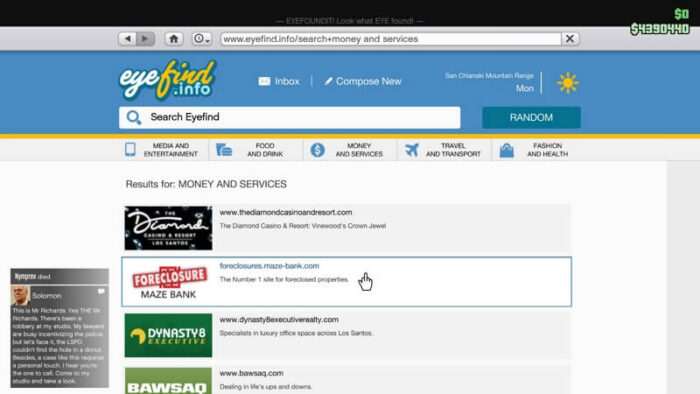The height and width of the screenshot is (394, 700).
Task: Select Money and Services category
Action: (347, 150)
